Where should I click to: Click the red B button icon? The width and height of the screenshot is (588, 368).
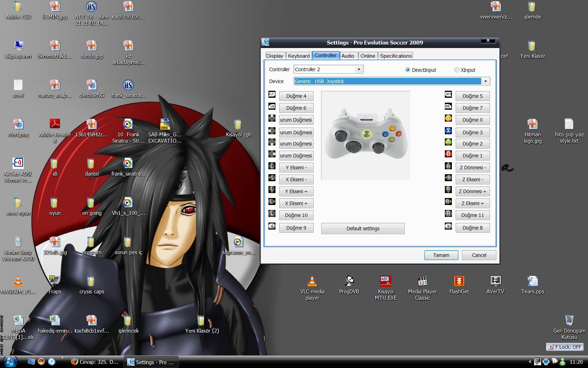pos(448,154)
